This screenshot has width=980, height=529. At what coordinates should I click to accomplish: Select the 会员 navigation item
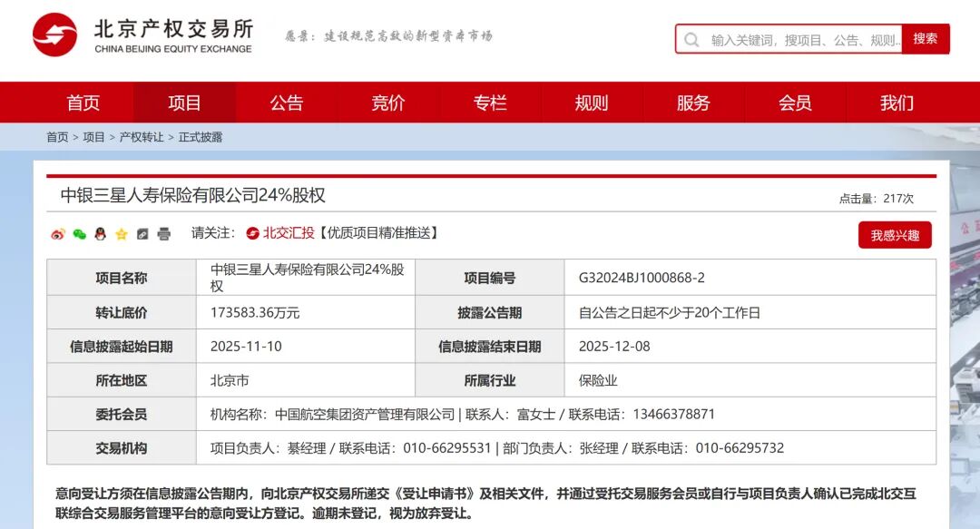795,103
